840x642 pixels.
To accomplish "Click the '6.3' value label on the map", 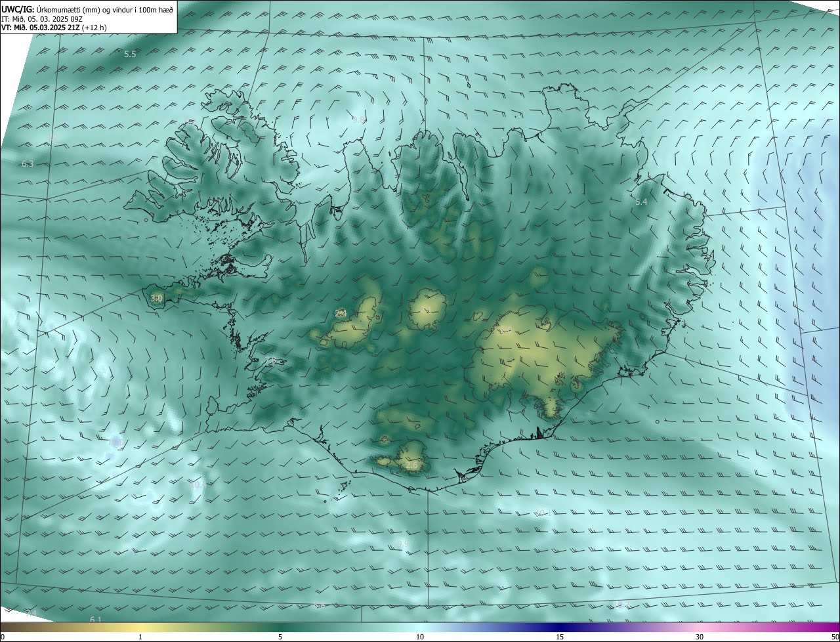I will (28, 164).
